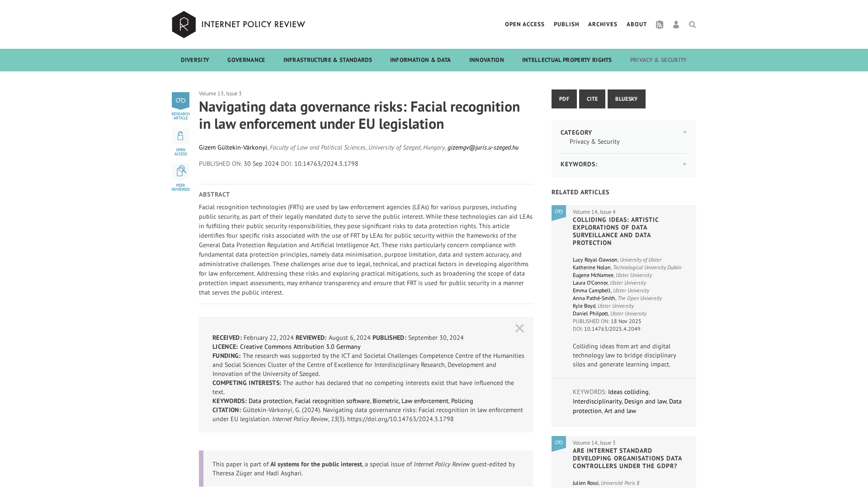Open the Privacy & Security topic tab

pos(658,60)
